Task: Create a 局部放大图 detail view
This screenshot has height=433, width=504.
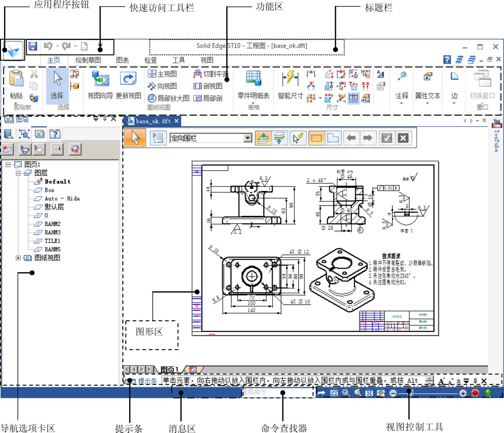Action: coord(169,98)
